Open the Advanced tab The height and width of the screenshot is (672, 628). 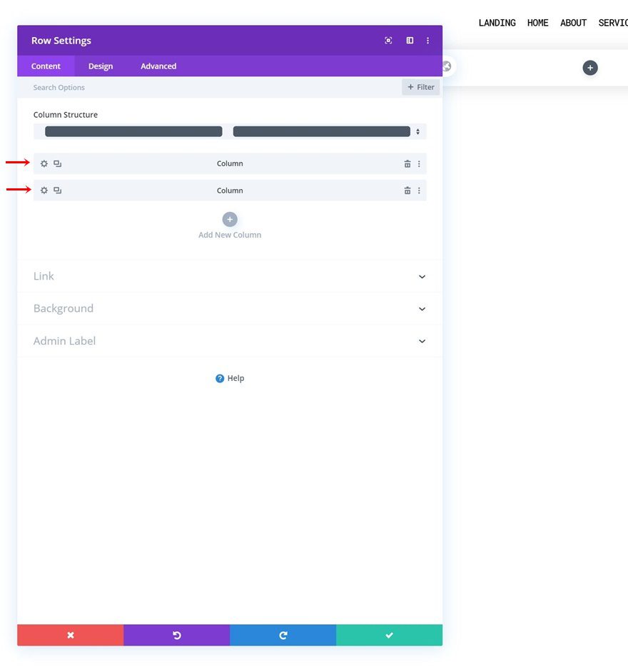[158, 66]
